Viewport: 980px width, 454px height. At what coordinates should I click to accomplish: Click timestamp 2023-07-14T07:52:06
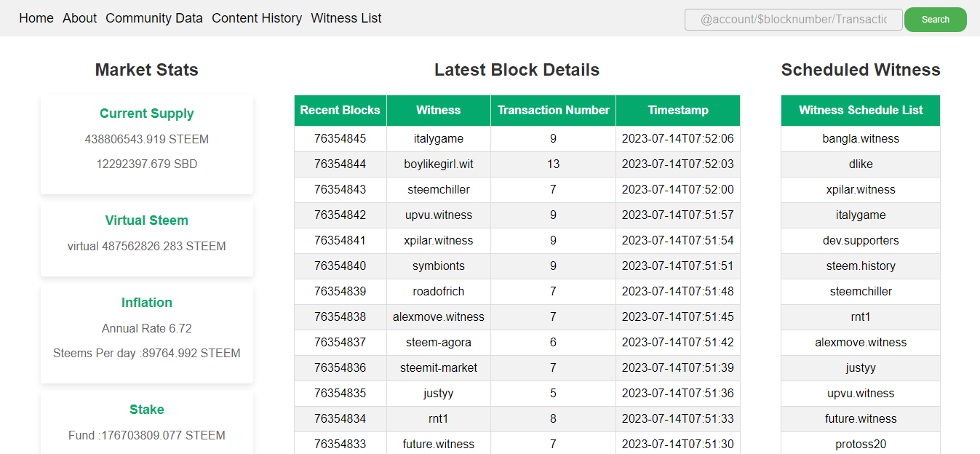pos(678,139)
